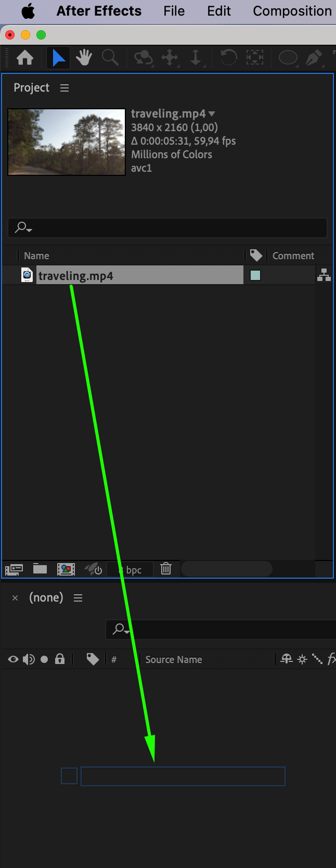This screenshot has width=336, height=868.
Task: Open the (none) timeline panel menu
Action: (x=78, y=598)
